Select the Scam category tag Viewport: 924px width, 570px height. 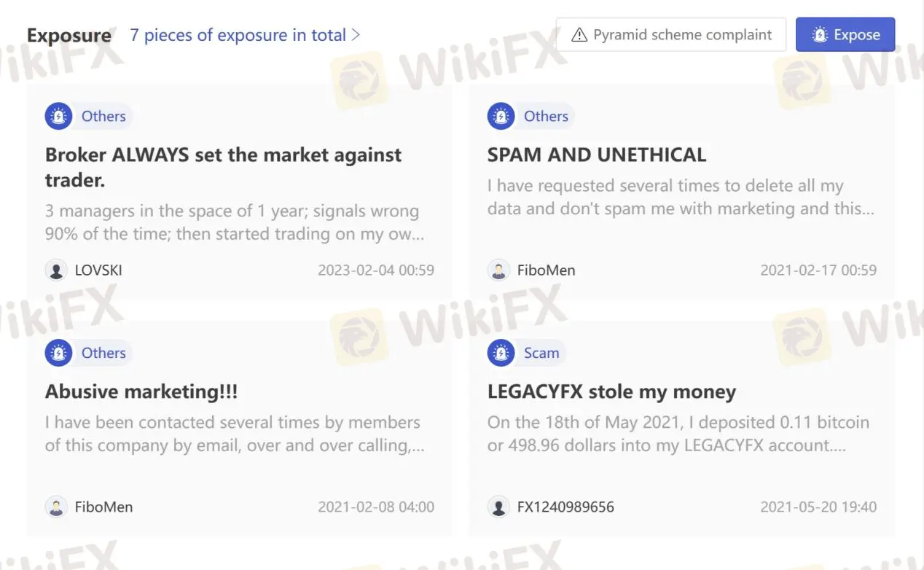[x=541, y=353]
